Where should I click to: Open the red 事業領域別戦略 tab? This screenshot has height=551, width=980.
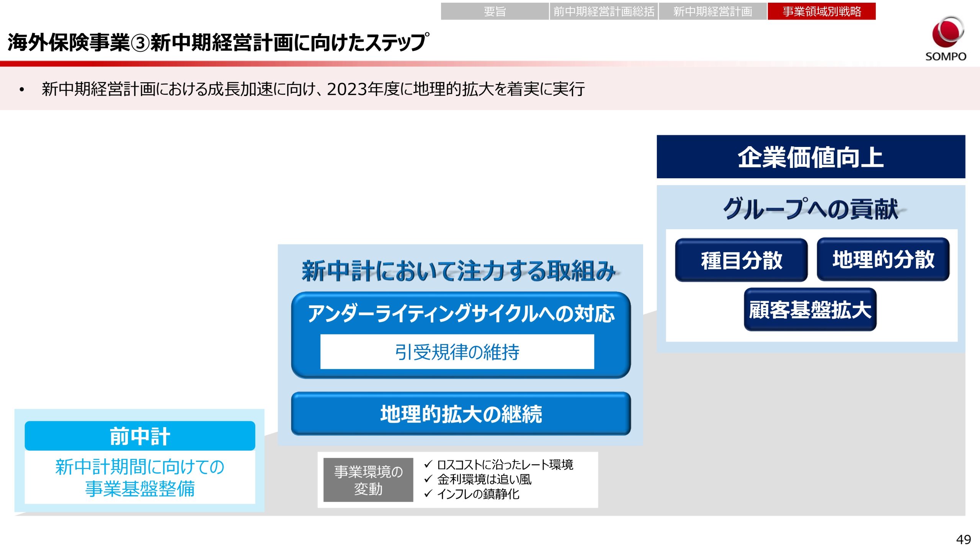822,11
